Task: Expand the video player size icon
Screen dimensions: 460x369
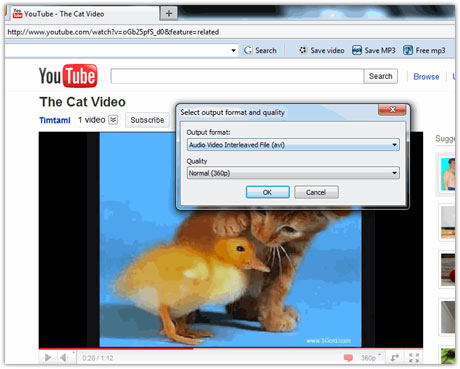Action: click(395, 358)
